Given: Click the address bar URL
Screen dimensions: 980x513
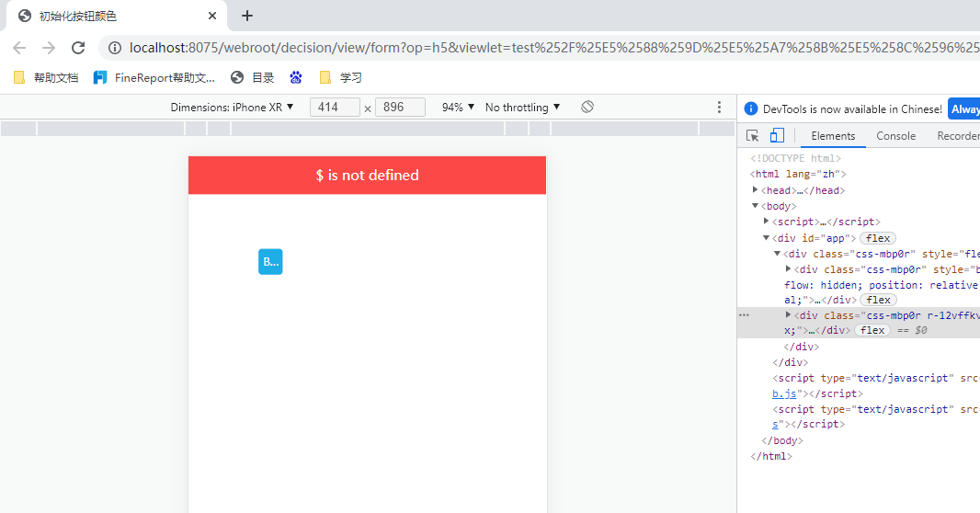Looking at the screenshot, I should [x=553, y=48].
